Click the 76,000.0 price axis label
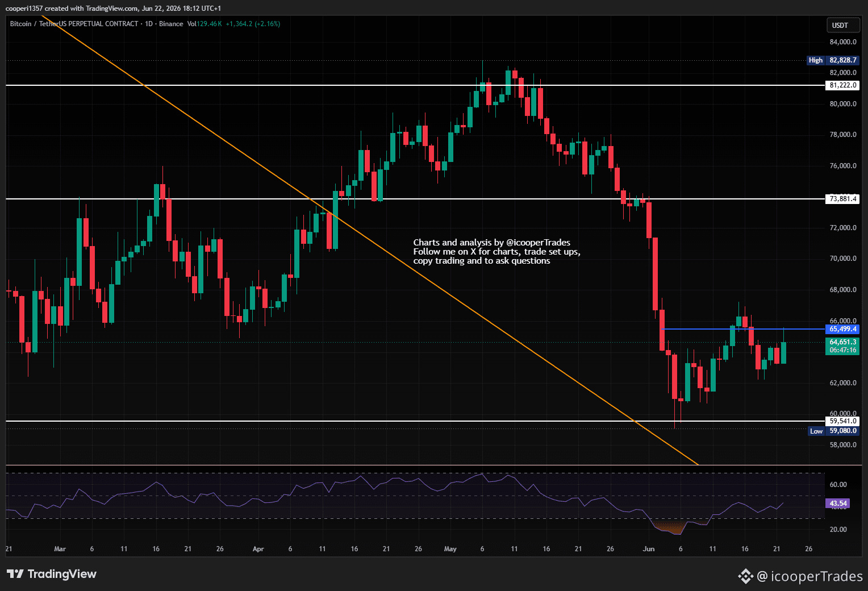Screen dimensions: 868x591 [x=843, y=166]
